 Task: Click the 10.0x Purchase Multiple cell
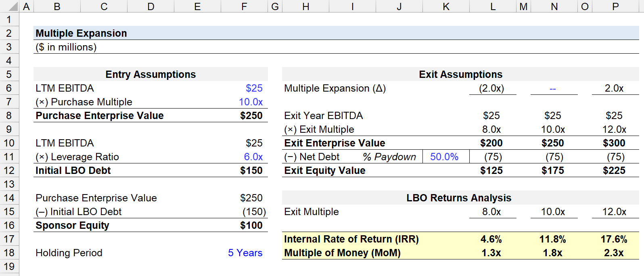tap(244, 102)
